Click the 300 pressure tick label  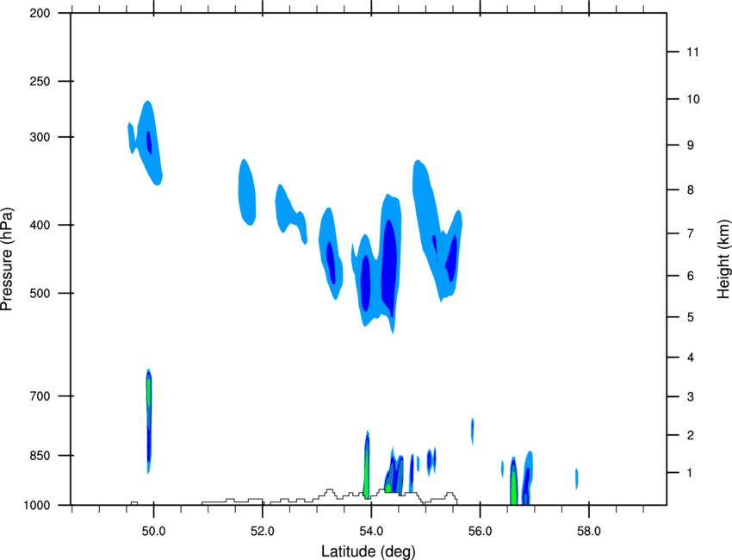[40, 137]
